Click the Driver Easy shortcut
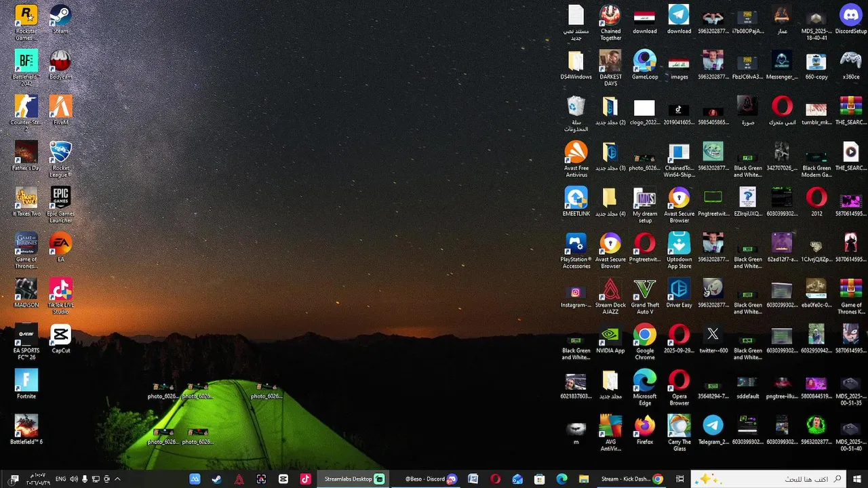868x488 pixels. 679,293
